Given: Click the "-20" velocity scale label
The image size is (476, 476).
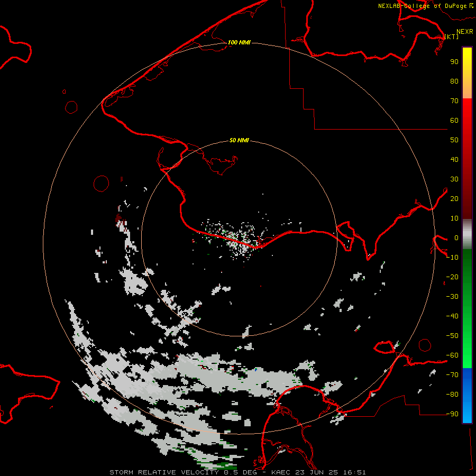Looking at the screenshot, I should pos(452,277).
